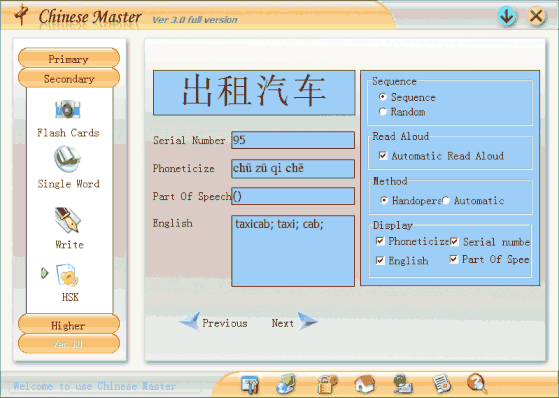The width and height of the screenshot is (559, 398).
Task: Select the Random radio button
Action: click(x=383, y=112)
